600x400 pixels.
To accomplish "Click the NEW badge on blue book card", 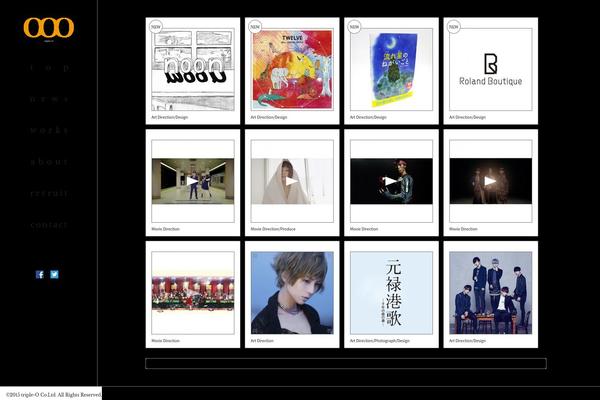I will click(354, 27).
